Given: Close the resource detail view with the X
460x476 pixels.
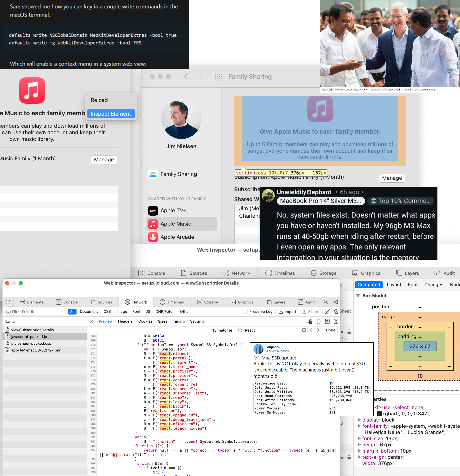Looking at the screenshot, I should (x=92, y=322).
